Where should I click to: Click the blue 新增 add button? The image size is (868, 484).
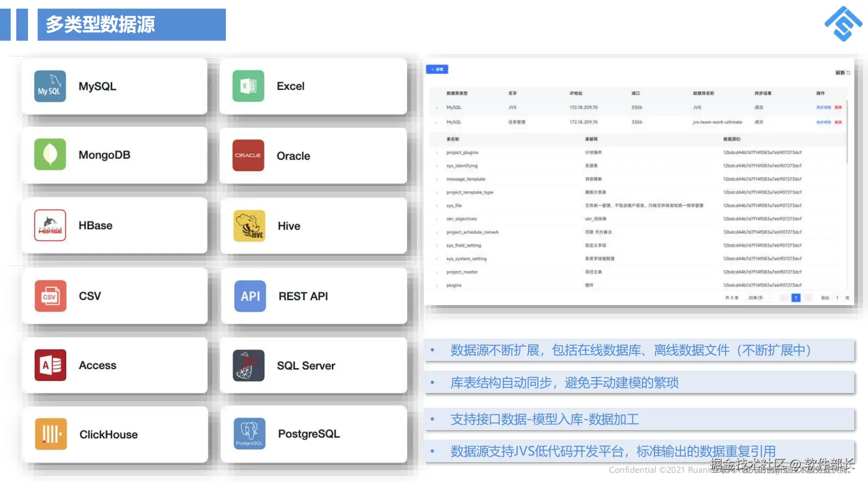point(437,69)
